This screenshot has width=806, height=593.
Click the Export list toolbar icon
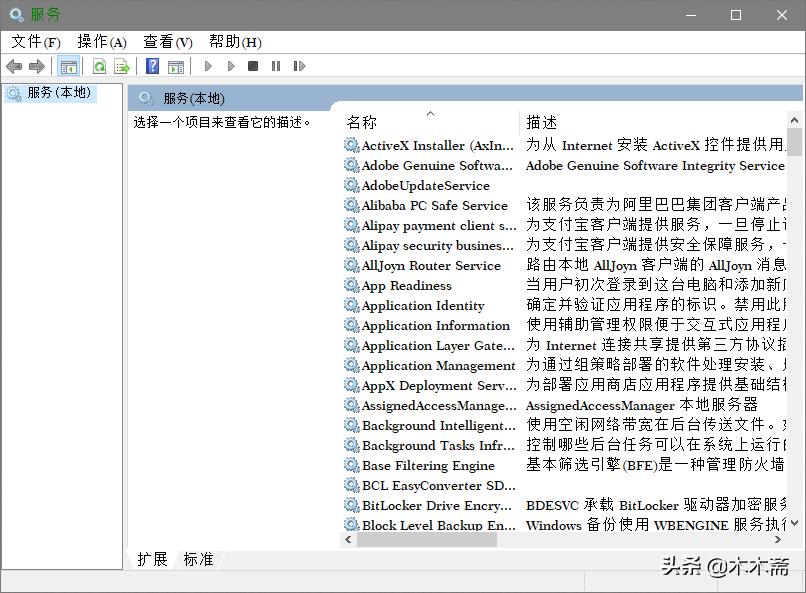point(122,66)
